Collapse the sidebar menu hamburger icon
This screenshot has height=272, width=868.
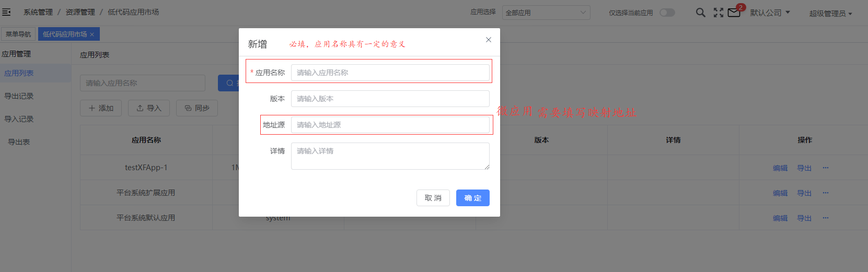coord(6,11)
